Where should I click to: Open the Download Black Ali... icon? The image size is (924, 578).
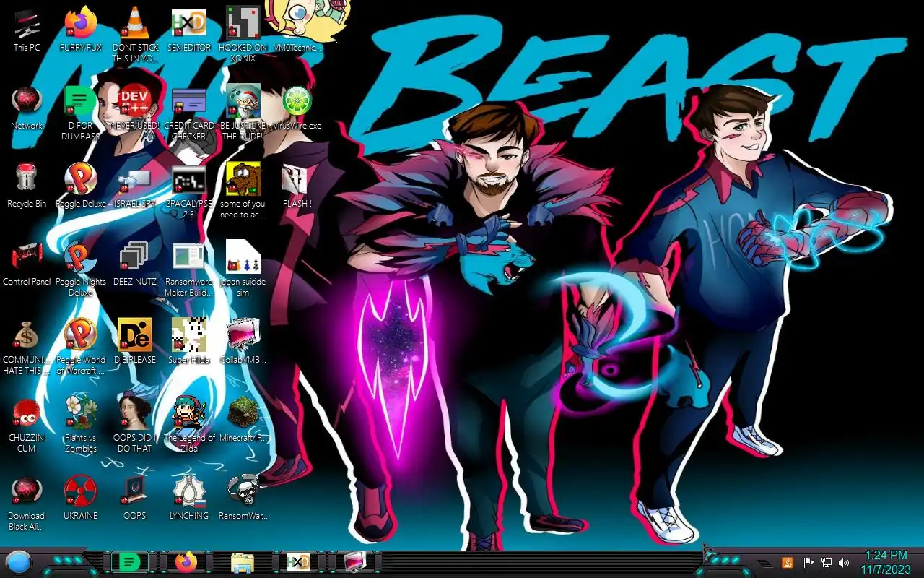point(27,502)
